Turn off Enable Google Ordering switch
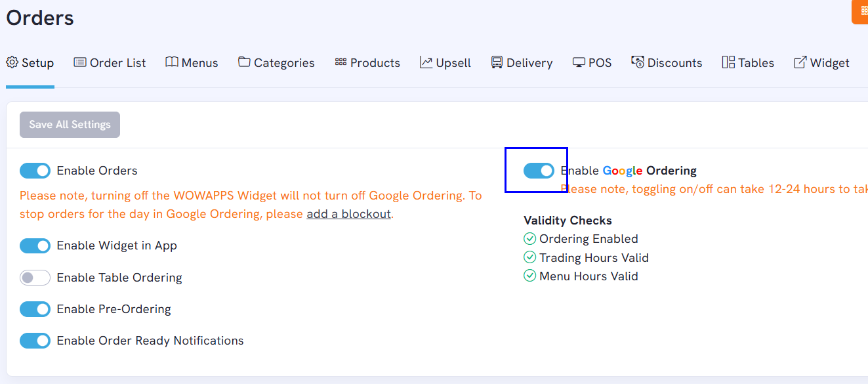The height and width of the screenshot is (384, 868). (x=539, y=171)
